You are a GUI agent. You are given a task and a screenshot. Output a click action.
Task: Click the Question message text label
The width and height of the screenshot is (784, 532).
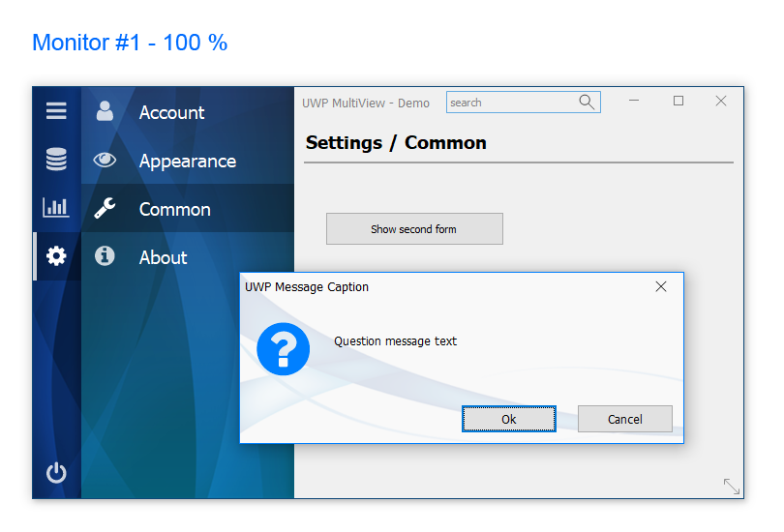pos(396,341)
